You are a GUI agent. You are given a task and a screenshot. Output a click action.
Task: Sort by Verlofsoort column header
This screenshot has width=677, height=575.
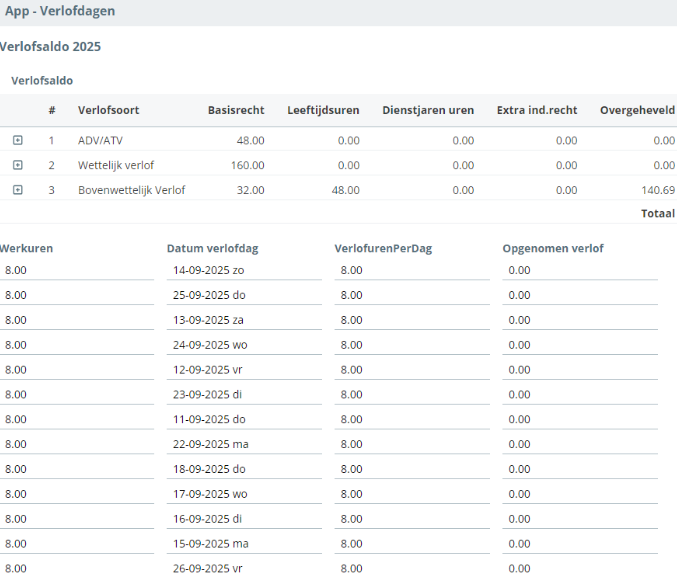105,110
